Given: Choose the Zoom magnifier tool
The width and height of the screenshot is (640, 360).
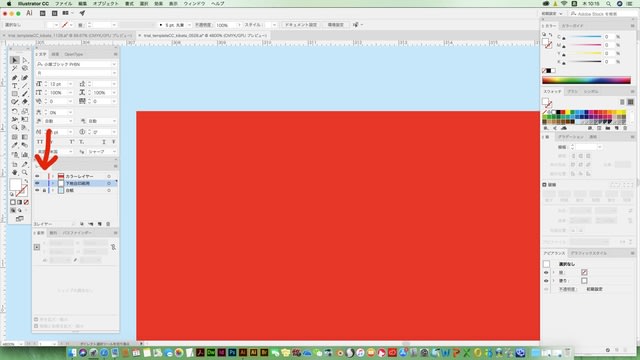Looking at the screenshot, I should [25, 173].
